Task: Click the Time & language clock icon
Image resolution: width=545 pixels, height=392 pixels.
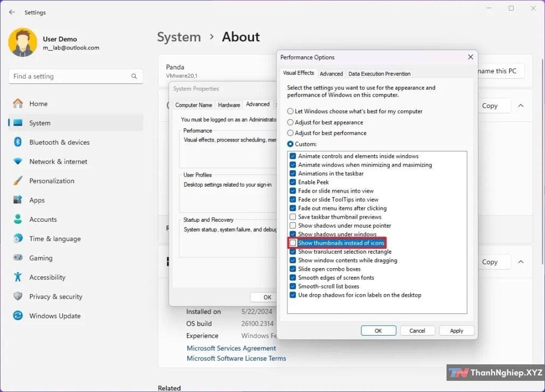Action: pos(18,238)
